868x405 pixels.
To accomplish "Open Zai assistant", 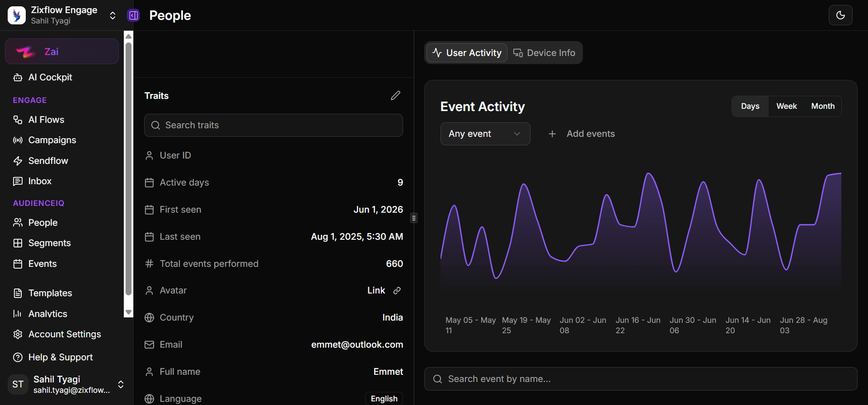I will (62, 51).
